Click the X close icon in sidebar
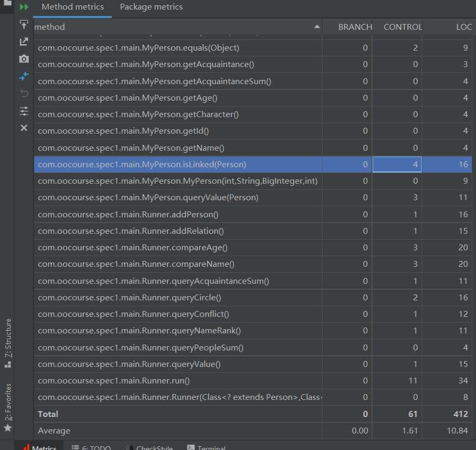This screenshot has height=450, width=476. [x=24, y=128]
